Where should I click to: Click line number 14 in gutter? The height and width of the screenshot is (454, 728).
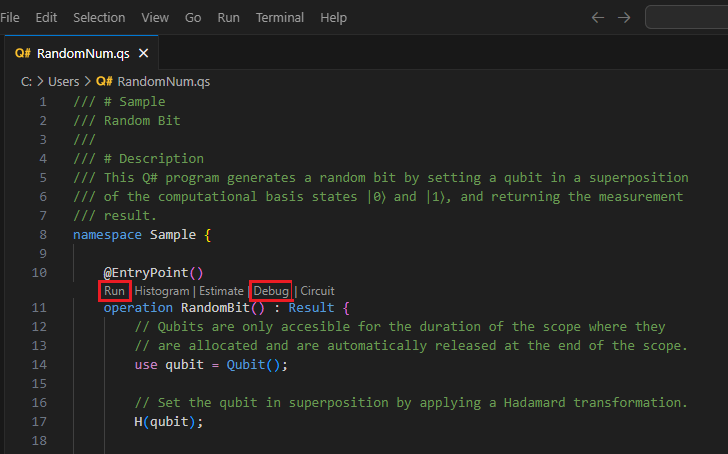[x=39, y=364]
